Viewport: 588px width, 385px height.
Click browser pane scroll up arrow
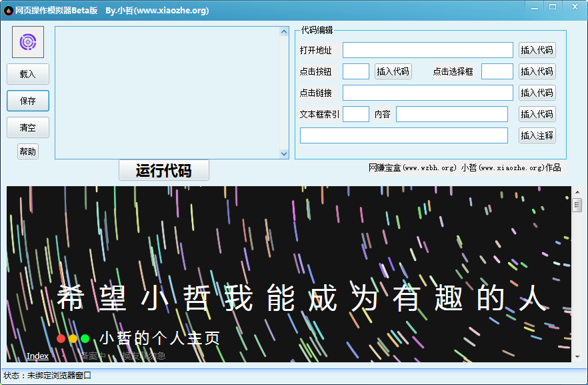pos(577,192)
